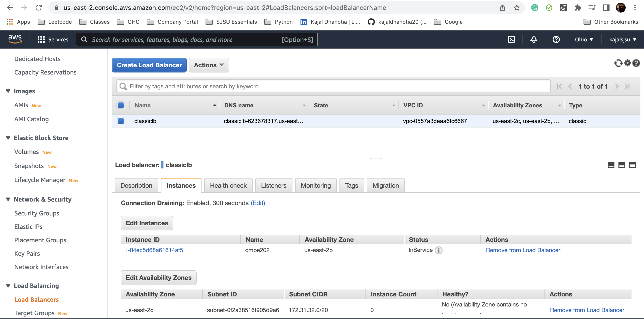Open the Services grid menu
Image resolution: width=644 pixels, height=319 pixels.
point(41,39)
